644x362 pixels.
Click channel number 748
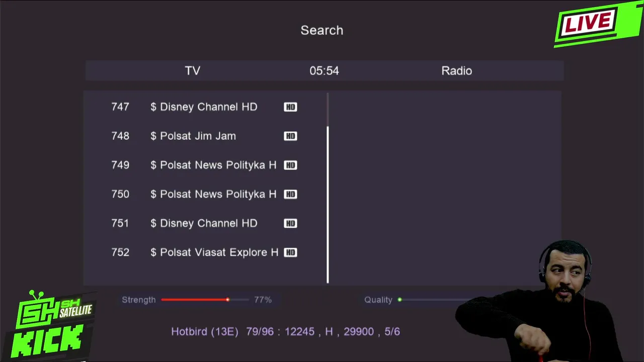(x=120, y=136)
